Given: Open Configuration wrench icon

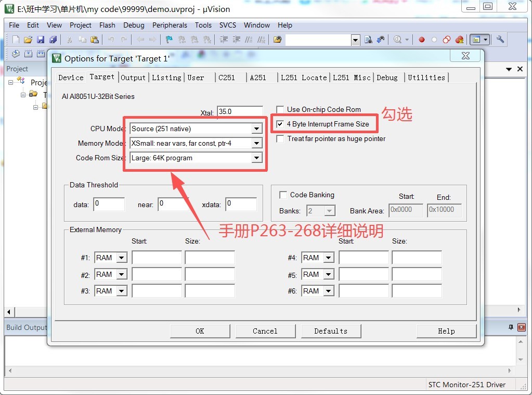Looking at the screenshot, I should click(x=500, y=40).
